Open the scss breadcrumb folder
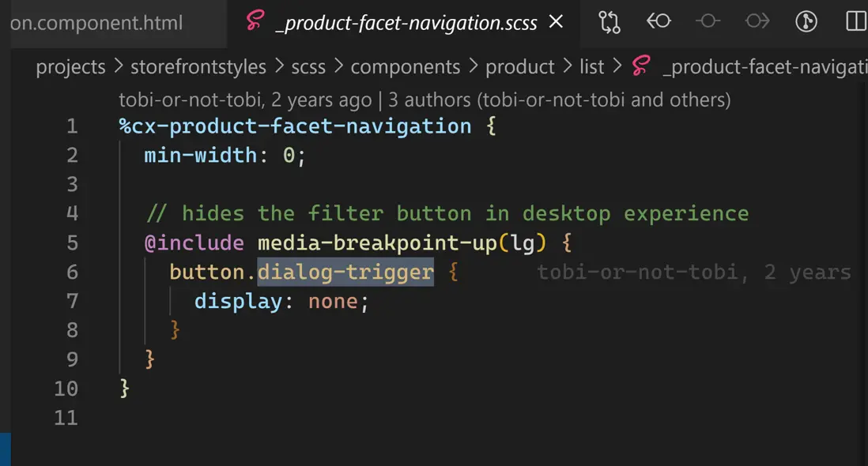This screenshot has height=466, width=868. 308,67
